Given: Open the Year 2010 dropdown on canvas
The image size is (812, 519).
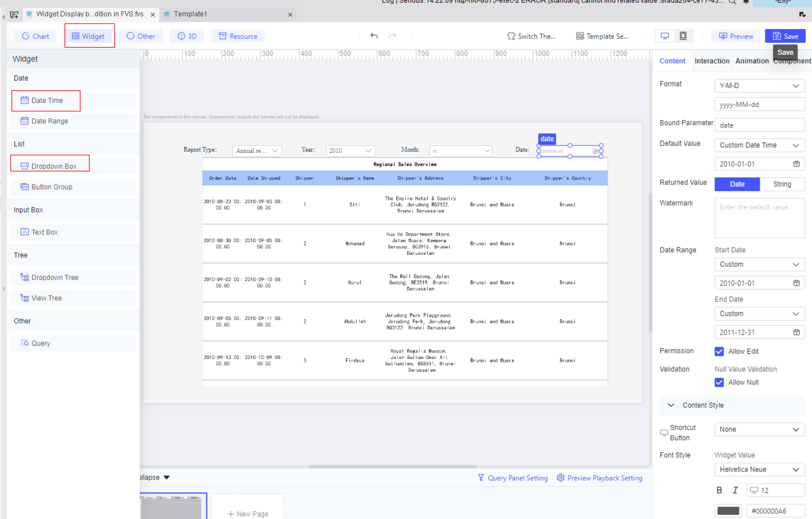Looking at the screenshot, I should tap(350, 151).
